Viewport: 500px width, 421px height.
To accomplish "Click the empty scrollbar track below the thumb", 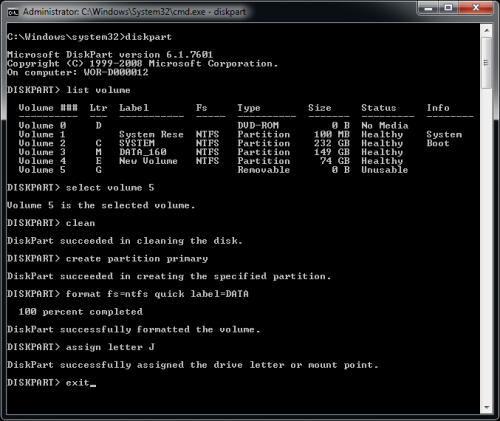I will point(486,245).
